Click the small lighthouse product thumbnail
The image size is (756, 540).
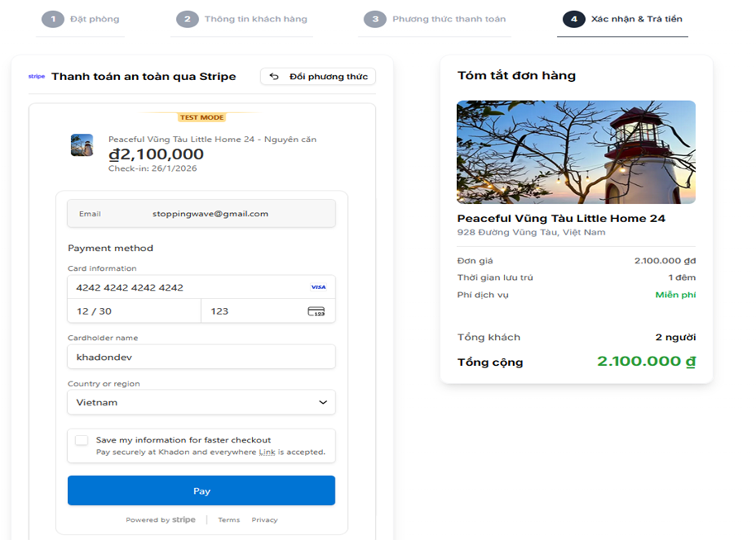(82, 145)
